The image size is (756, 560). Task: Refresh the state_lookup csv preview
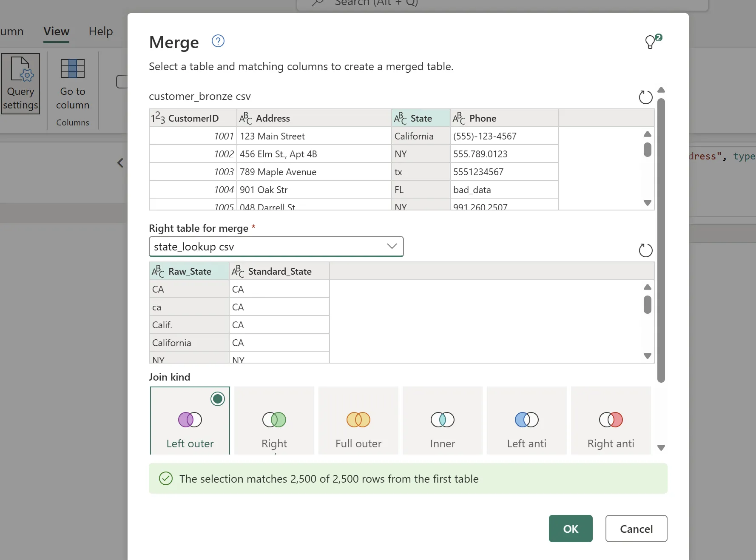[x=645, y=250]
